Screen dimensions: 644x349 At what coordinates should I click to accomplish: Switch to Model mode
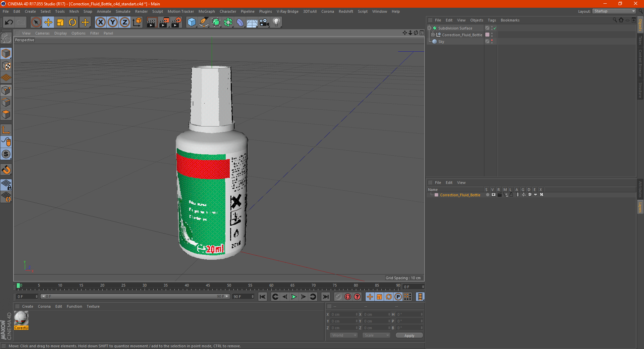(x=6, y=54)
